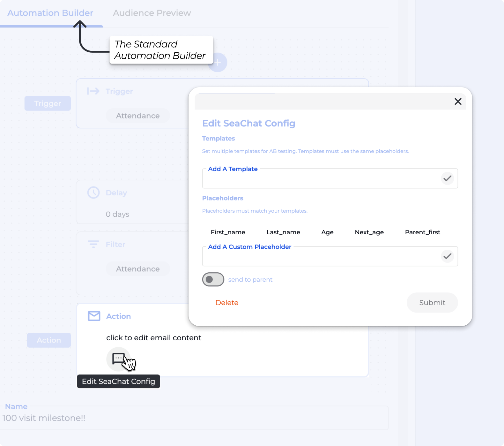Click the Action card title
The width and height of the screenshot is (504, 446).
point(119,316)
